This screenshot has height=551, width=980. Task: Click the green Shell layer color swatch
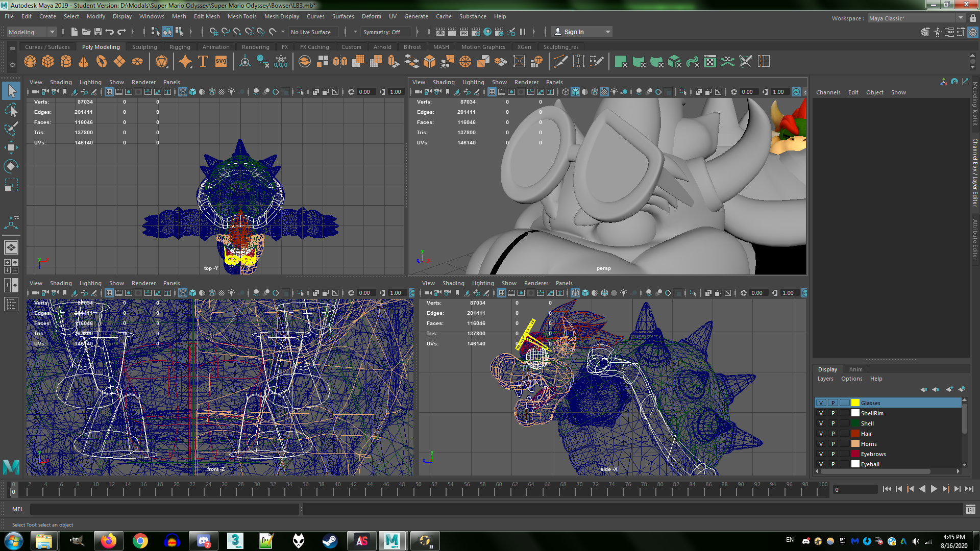855,423
